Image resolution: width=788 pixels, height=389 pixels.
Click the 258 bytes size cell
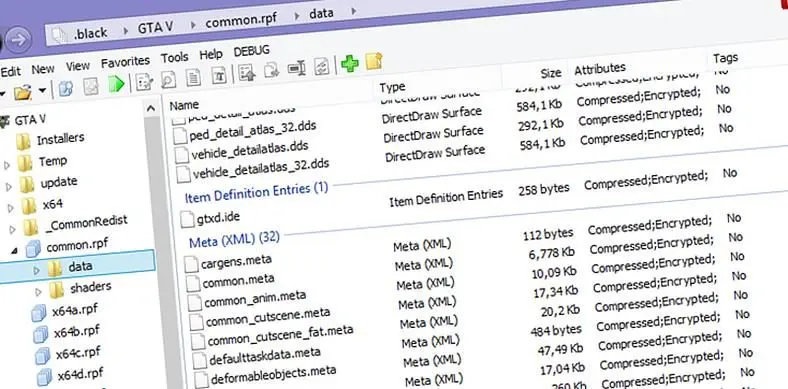[544, 189]
